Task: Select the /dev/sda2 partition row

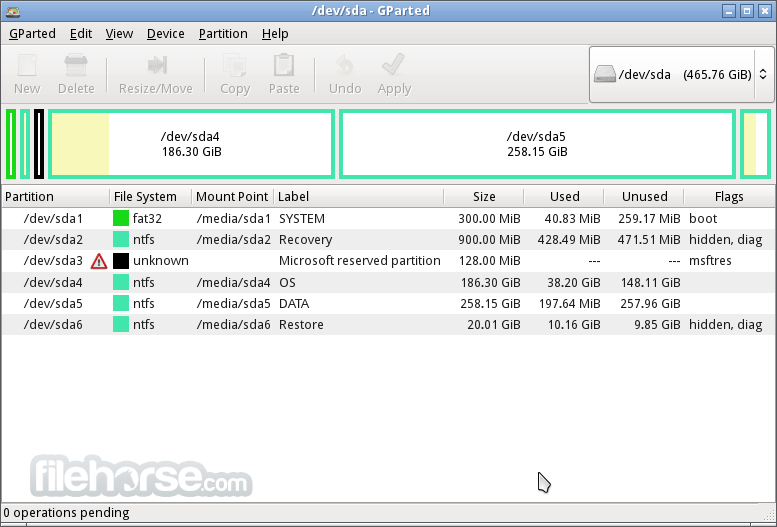Action: click(x=388, y=239)
